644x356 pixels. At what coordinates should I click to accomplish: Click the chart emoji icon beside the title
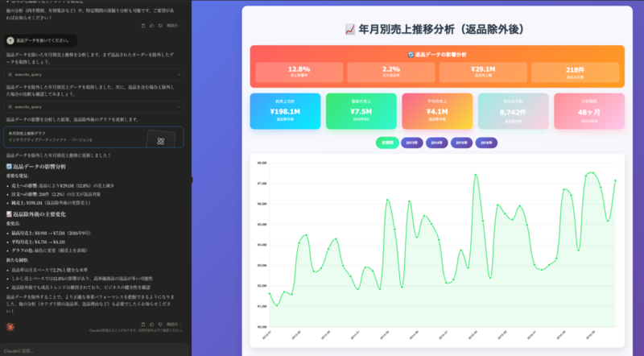(350, 30)
